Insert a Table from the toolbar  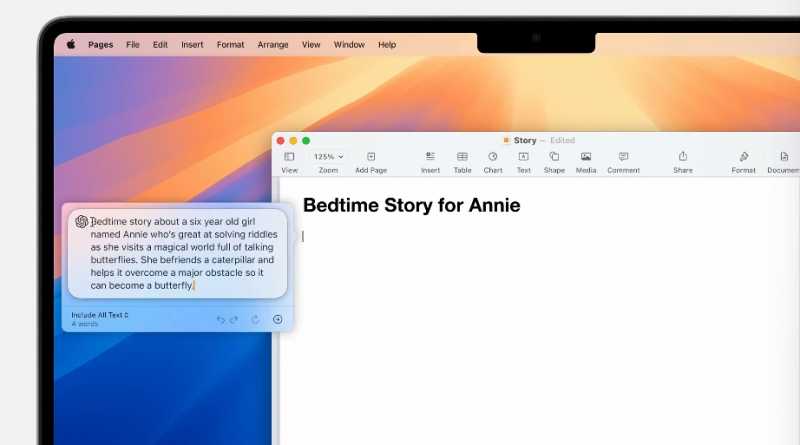tap(462, 157)
